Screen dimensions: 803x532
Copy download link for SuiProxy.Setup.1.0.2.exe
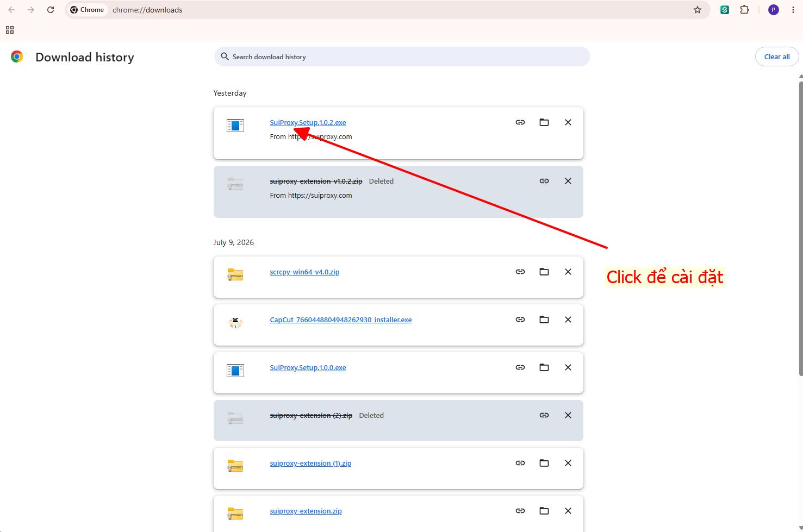pyautogui.click(x=520, y=122)
